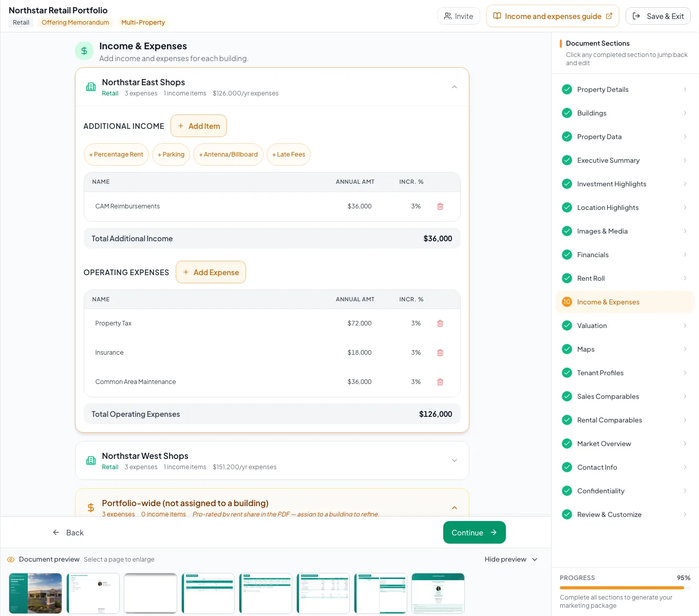The width and height of the screenshot is (699, 616).
Task: Go to the Rental Comparables section
Action: tap(625, 420)
